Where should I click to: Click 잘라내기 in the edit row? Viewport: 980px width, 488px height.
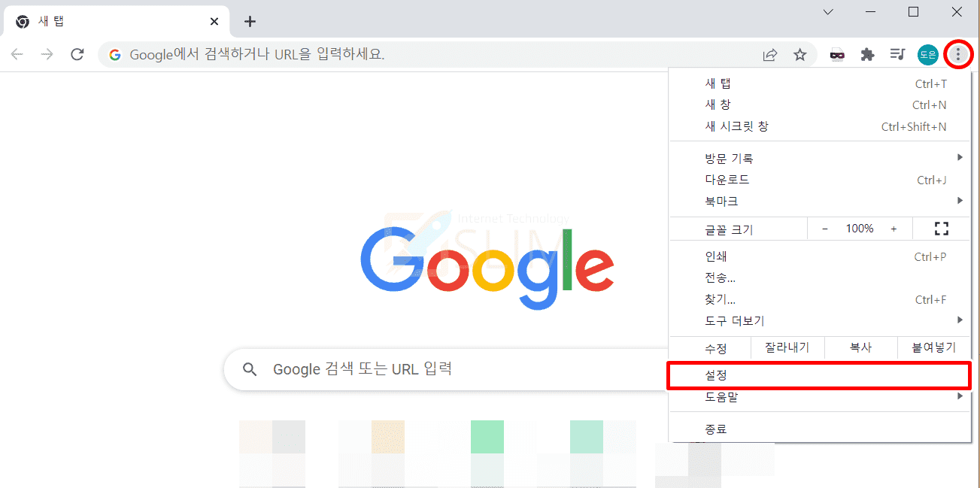point(787,347)
